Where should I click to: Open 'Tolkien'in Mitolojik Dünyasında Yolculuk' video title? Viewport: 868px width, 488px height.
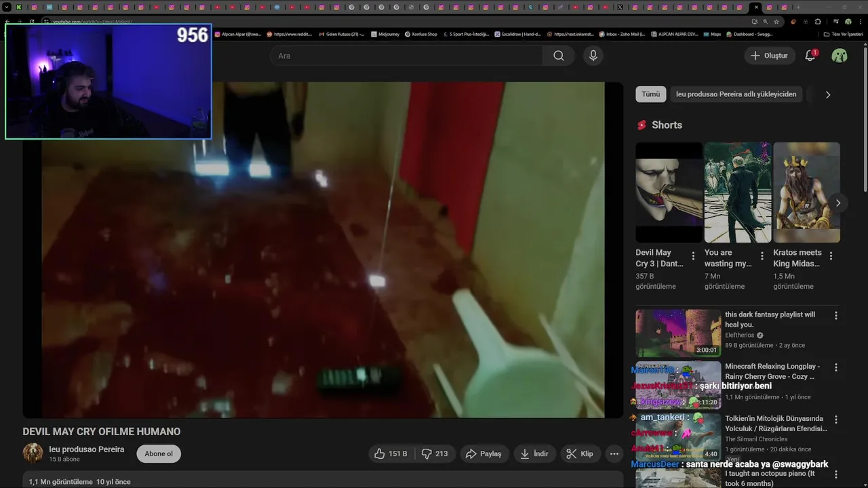776,424
